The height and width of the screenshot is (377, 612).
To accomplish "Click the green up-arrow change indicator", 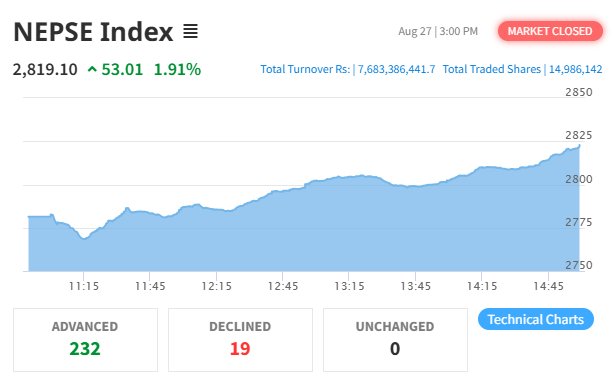I will (x=92, y=69).
